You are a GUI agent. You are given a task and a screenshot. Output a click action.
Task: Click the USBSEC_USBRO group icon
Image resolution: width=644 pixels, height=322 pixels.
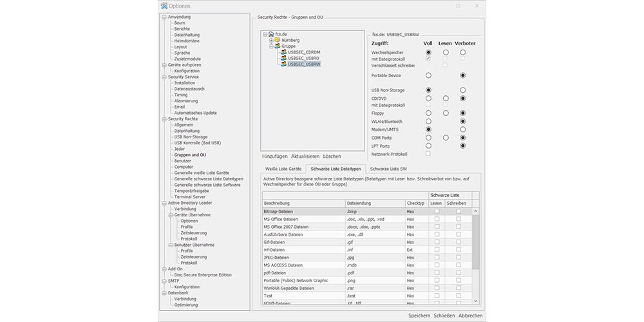pos(283,59)
